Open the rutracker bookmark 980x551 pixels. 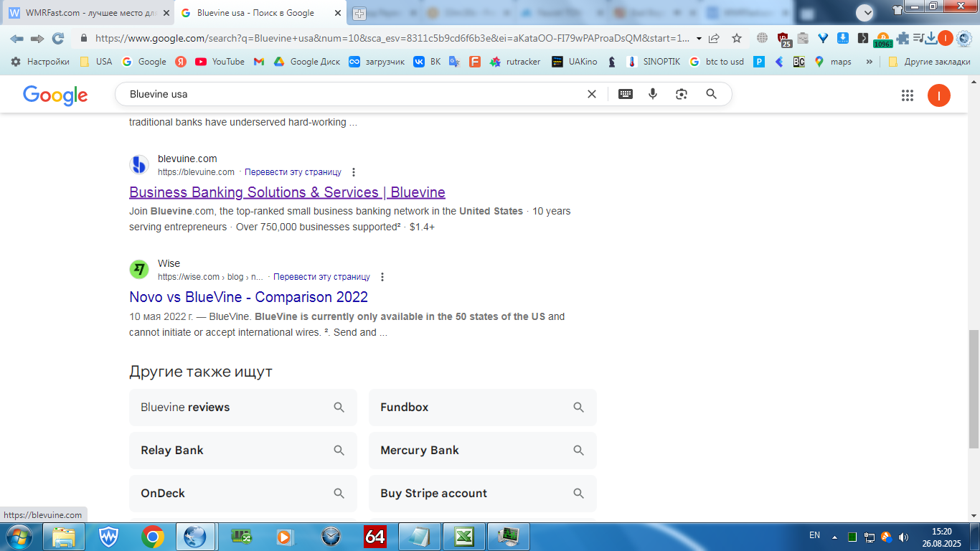pyautogui.click(x=515, y=62)
